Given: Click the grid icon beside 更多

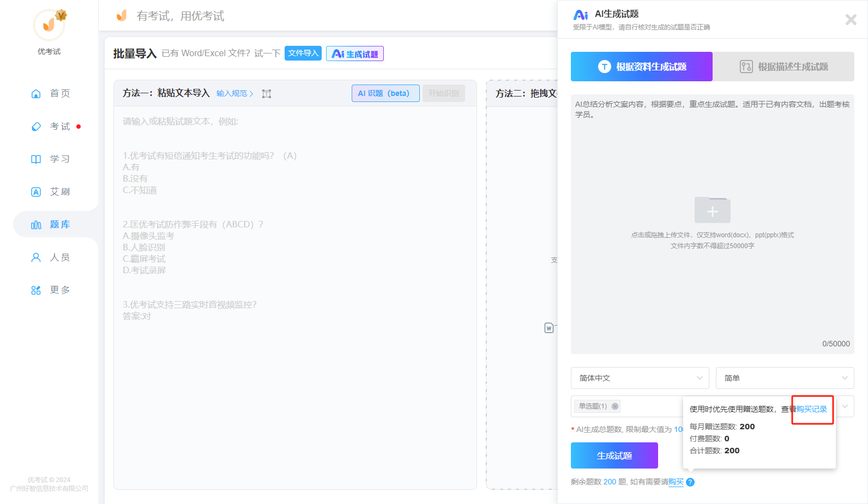Looking at the screenshot, I should [x=36, y=290].
